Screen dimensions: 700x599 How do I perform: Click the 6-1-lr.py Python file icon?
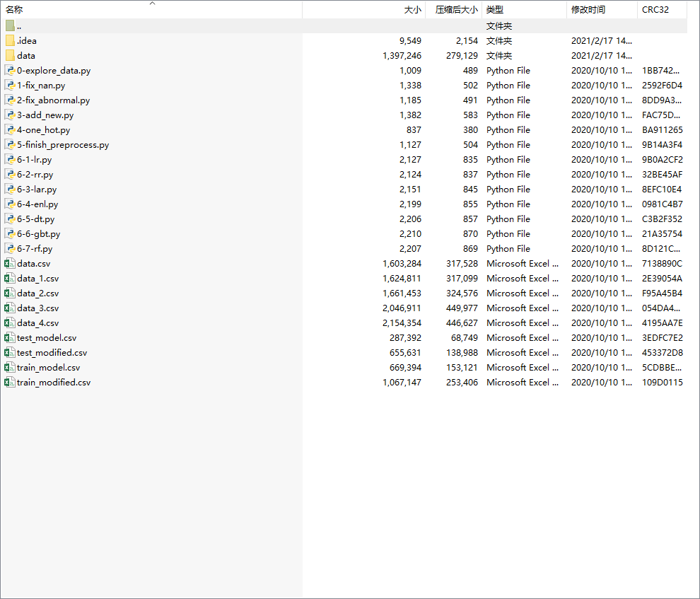pyautogui.click(x=10, y=159)
